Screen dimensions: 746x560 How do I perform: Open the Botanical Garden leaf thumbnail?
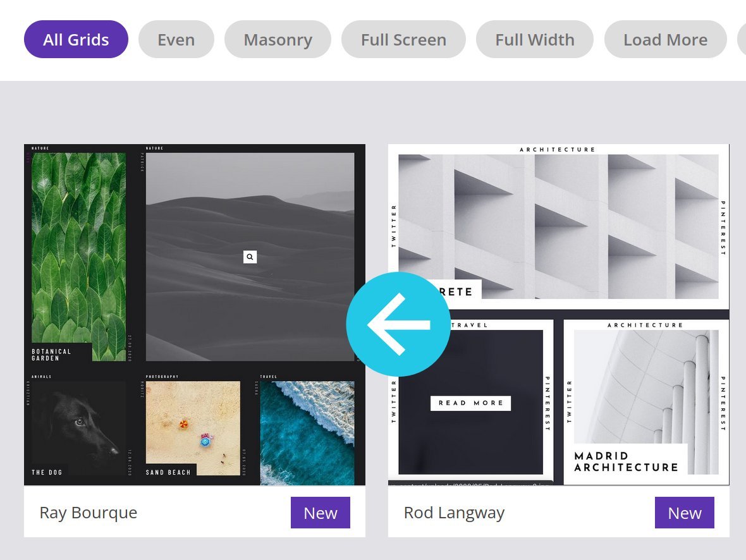(x=79, y=257)
